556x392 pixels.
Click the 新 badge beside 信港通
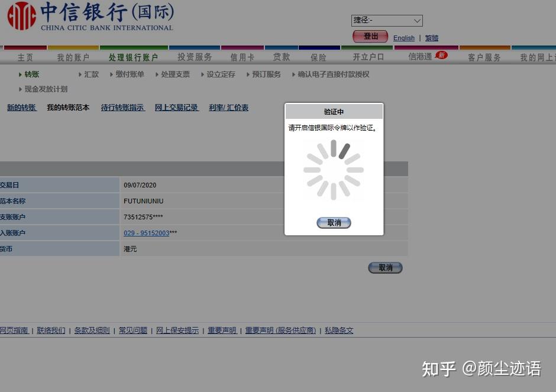pos(441,54)
